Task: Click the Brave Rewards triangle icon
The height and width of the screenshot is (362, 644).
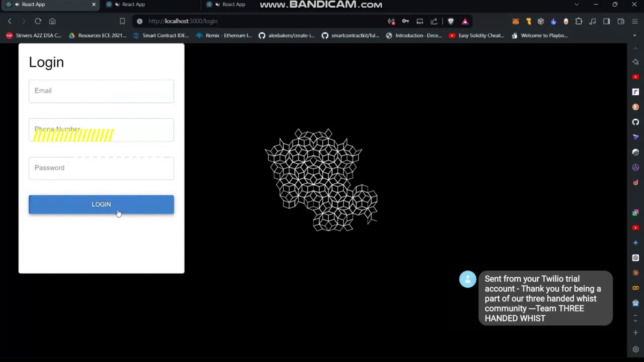Action: pos(465,21)
